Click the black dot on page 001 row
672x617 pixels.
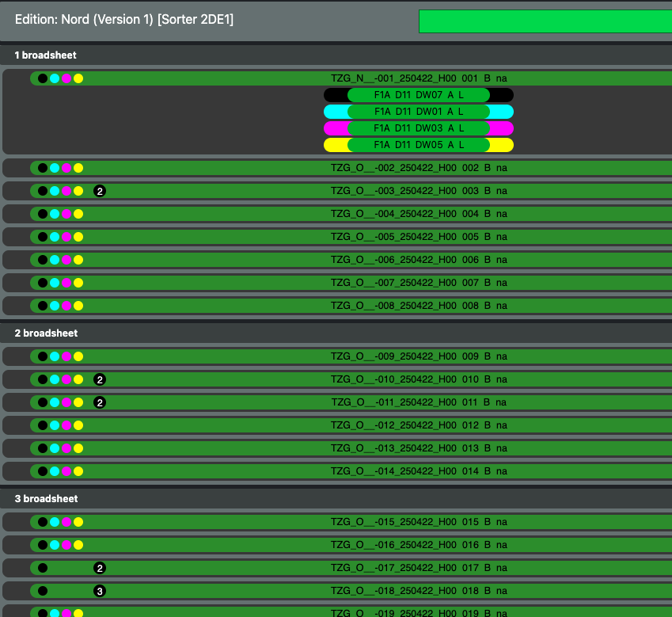coord(43,78)
